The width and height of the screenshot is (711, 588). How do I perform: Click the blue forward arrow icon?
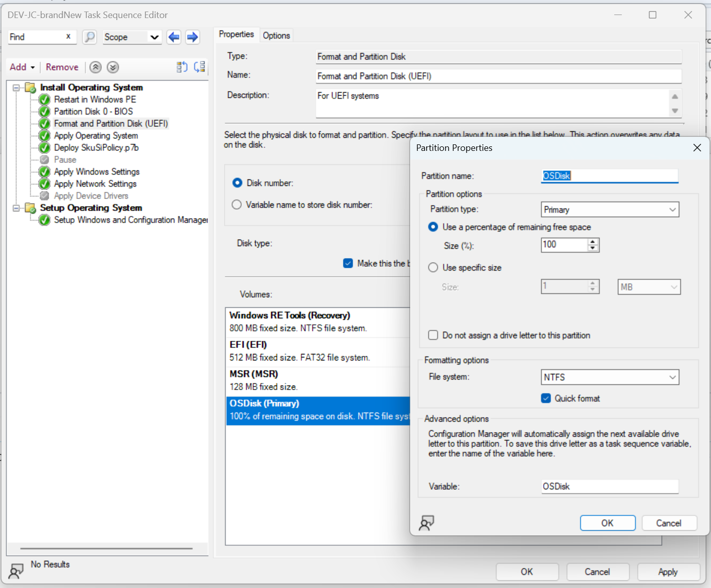click(192, 37)
